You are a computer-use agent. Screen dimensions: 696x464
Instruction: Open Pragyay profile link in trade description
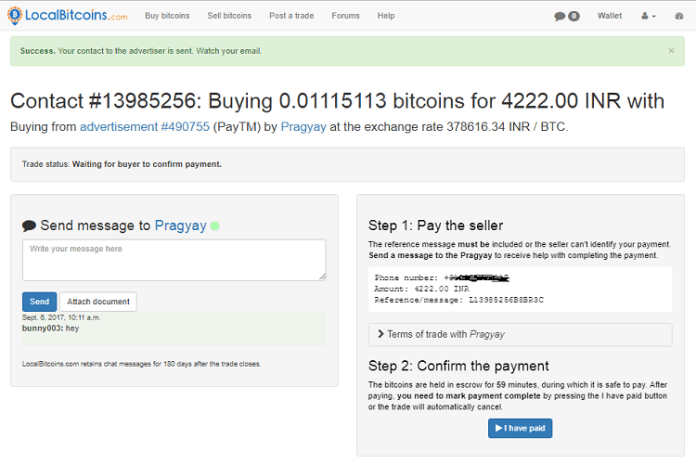click(303, 127)
